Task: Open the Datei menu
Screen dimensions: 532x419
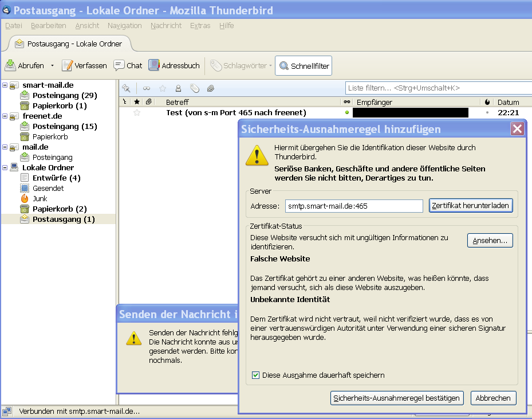Action: click(14, 25)
